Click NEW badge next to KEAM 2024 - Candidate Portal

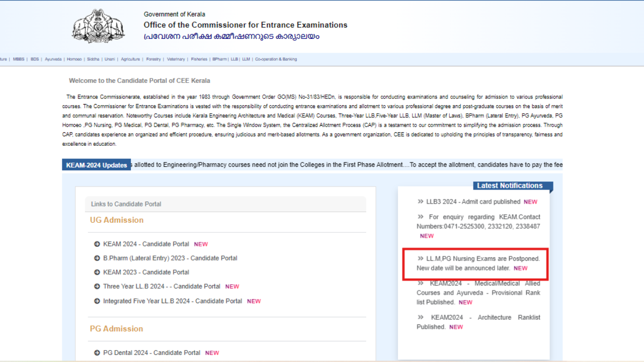[201, 244]
